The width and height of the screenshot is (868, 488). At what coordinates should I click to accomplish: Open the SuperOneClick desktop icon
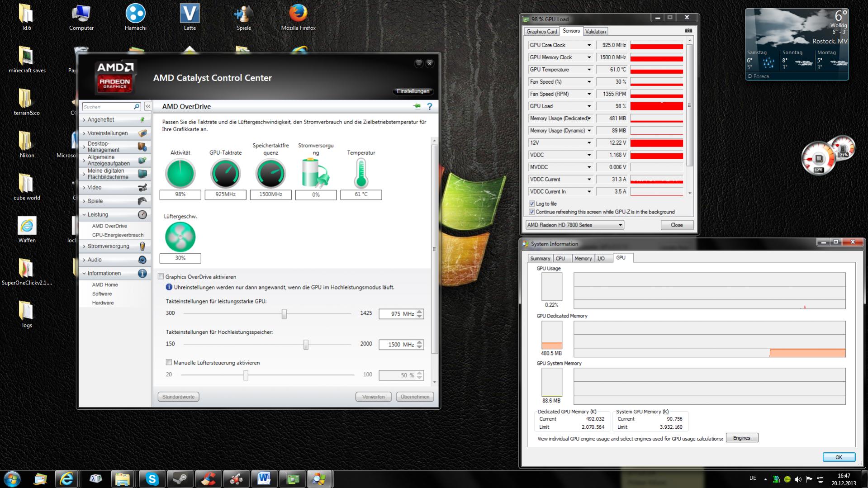pos(27,272)
